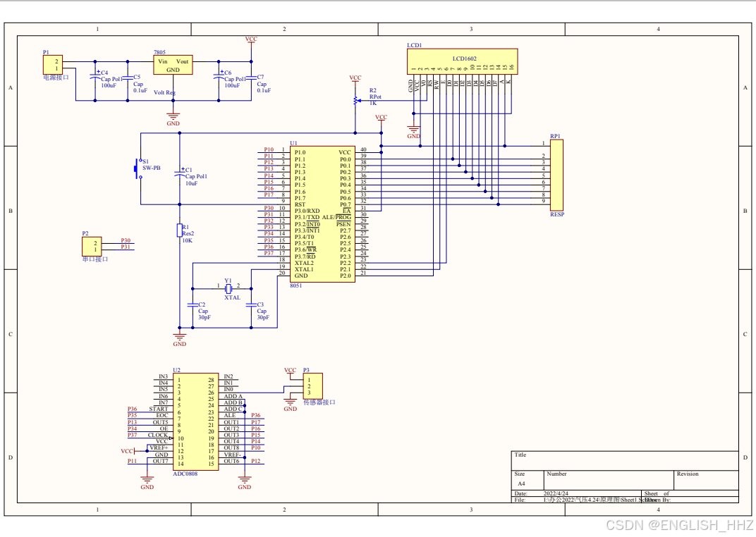The image size is (756, 537).
Task: Click the C3 30pF capacitor symbol
Action: tap(251, 305)
